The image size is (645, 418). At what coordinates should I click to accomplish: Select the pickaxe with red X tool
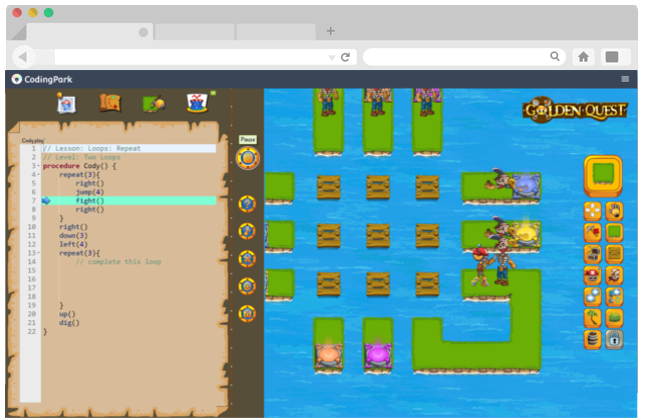[593, 232]
